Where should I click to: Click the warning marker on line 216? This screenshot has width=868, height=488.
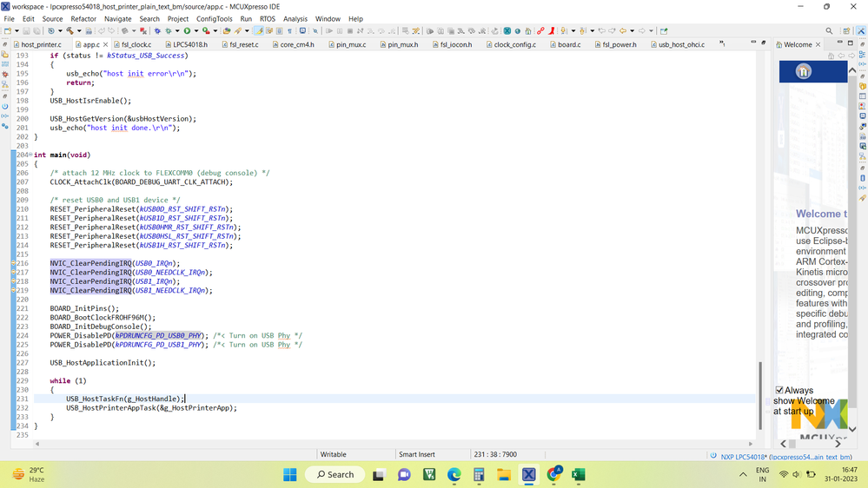(13, 263)
